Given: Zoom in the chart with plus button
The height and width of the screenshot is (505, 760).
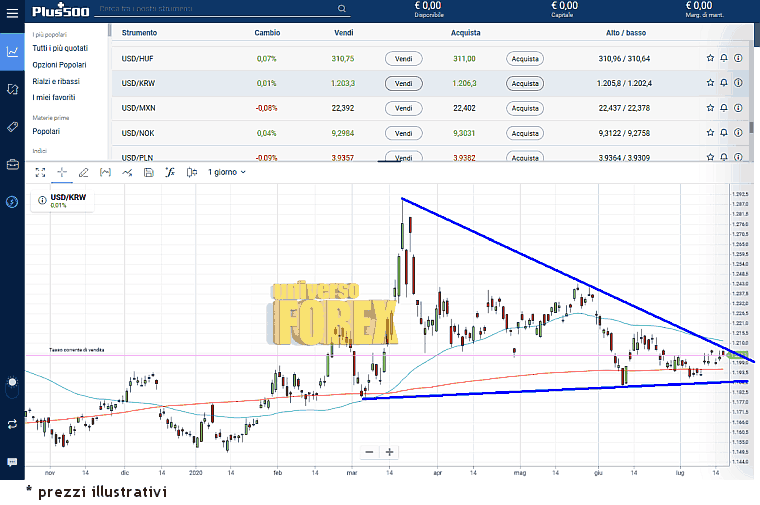Looking at the screenshot, I should (x=390, y=452).
